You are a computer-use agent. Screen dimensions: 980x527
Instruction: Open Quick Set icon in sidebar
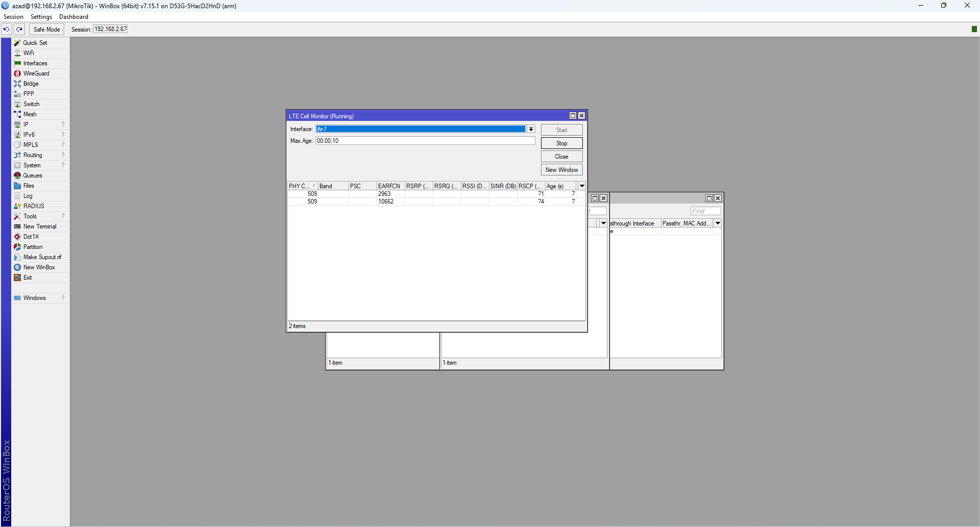[x=17, y=43]
